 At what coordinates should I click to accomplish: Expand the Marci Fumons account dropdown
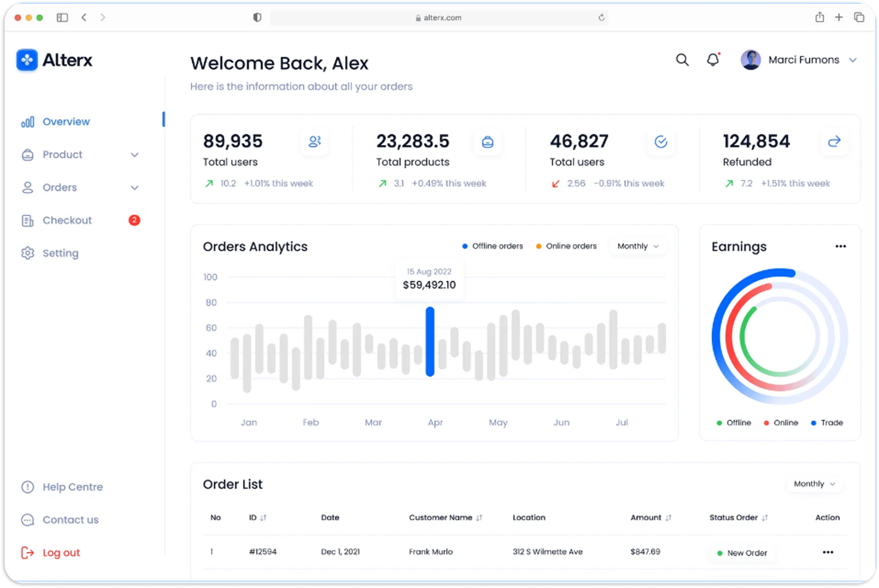pos(852,60)
